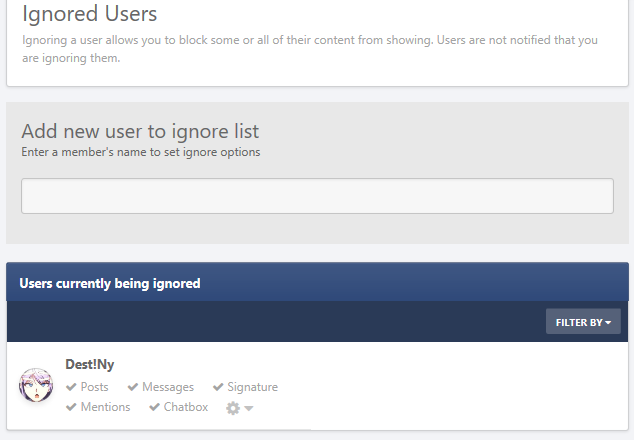Click the checkmark icon beside Signature
This screenshot has width=634, height=440.
[x=218, y=387]
